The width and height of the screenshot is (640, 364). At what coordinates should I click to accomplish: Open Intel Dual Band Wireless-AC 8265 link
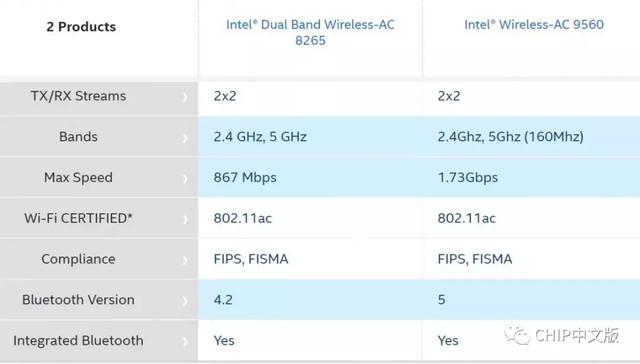pos(310,32)
